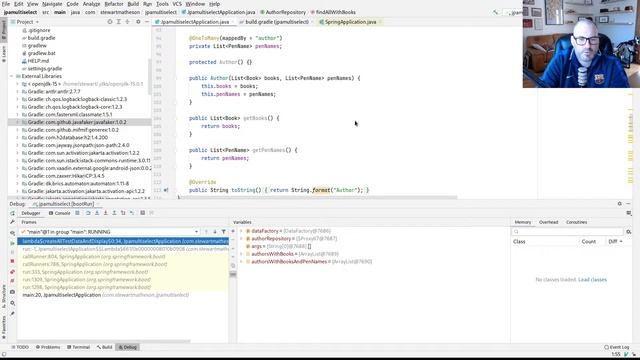Open the File menu
Screen dimensions: 640x360
click(6, 4)
